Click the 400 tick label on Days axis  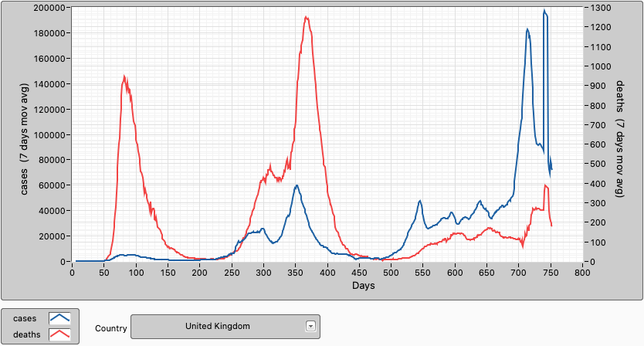point(327,273)
